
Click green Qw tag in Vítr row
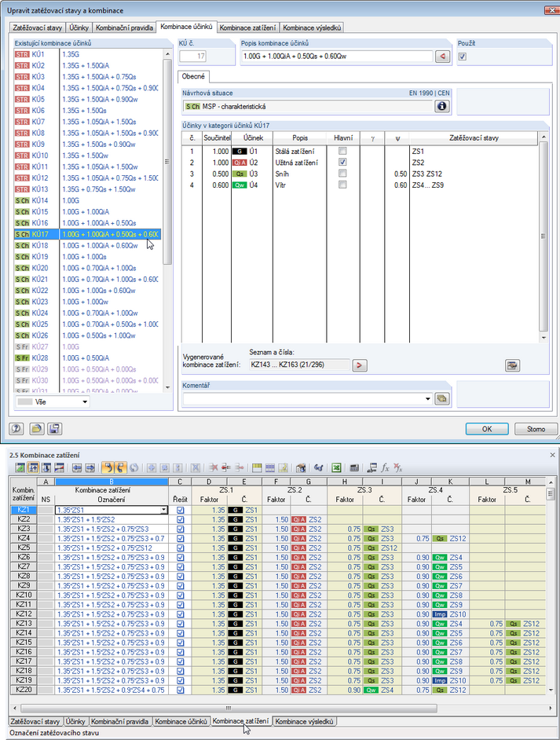pyautogui.click(x=240, y=185)
